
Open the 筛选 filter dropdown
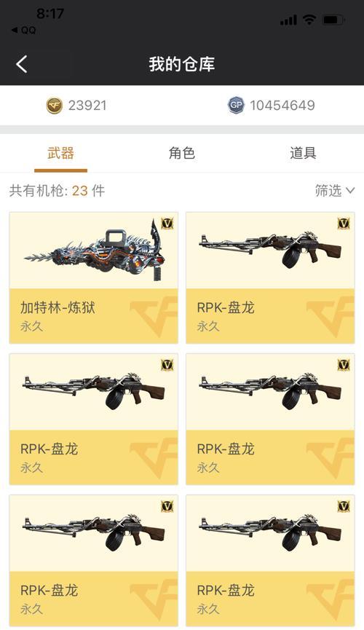(x=335, y=190)
